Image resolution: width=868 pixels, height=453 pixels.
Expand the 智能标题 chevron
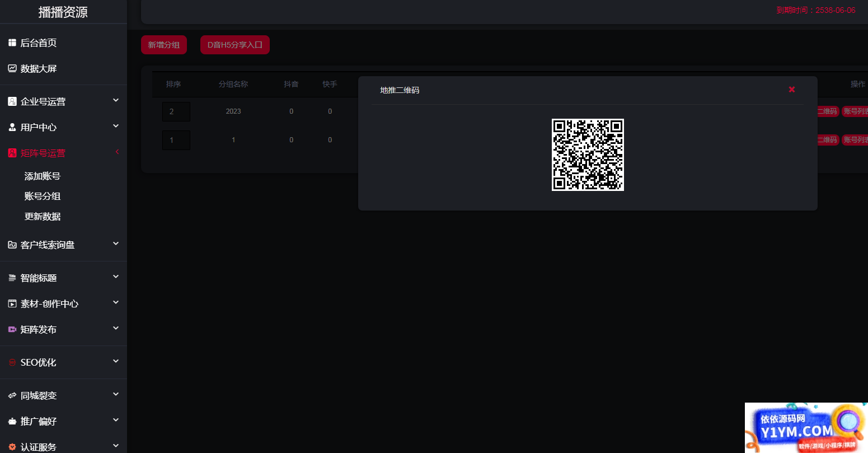point(116,277)
